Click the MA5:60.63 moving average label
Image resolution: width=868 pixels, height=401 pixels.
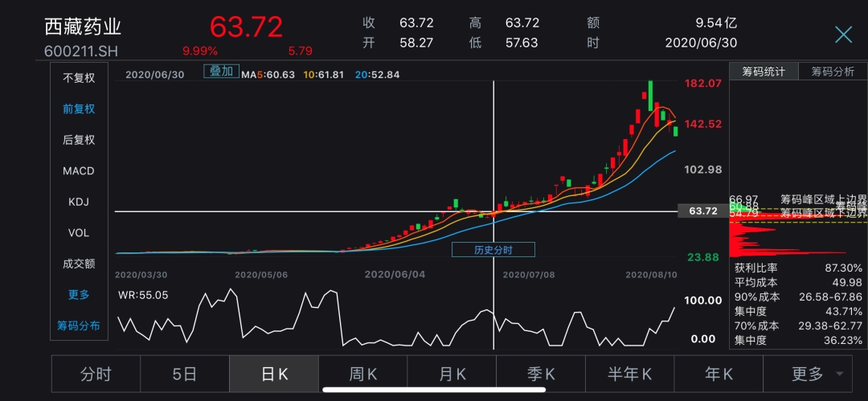(x=268, y=75)
